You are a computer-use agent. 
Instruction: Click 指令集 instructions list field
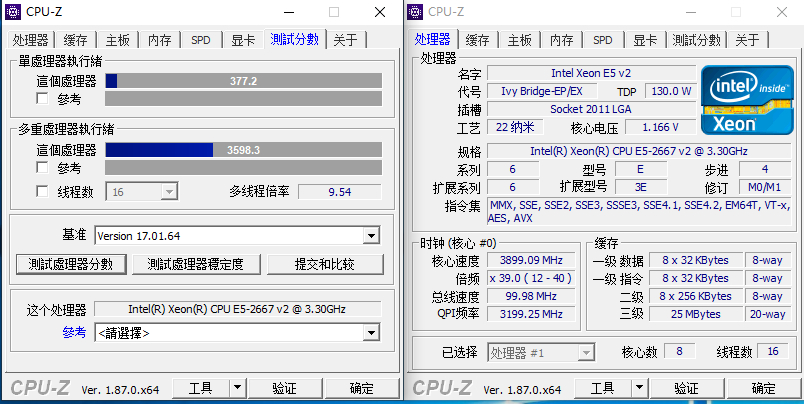639,212
